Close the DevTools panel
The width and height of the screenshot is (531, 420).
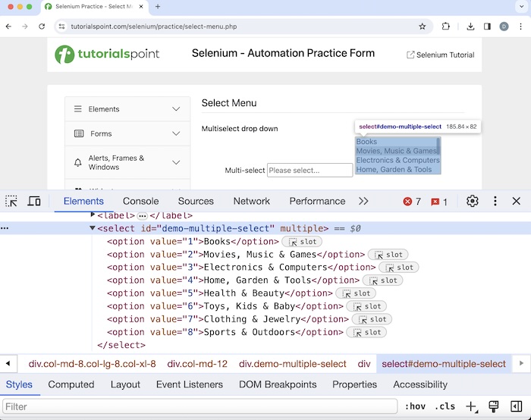[x=517, y=201]
